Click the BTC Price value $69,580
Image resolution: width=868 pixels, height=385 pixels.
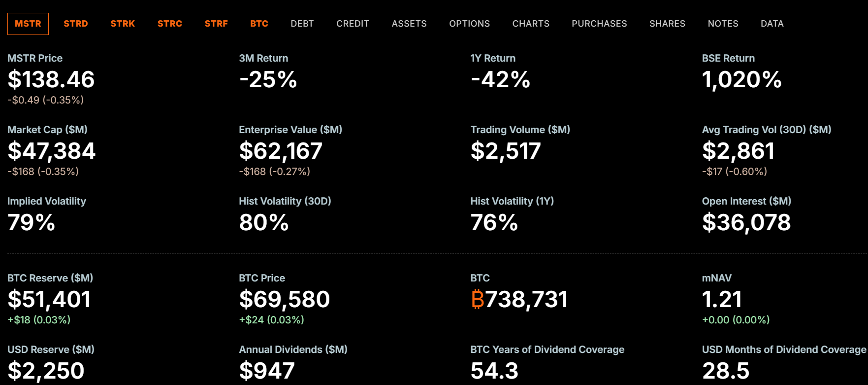click(x=285, y=300)
